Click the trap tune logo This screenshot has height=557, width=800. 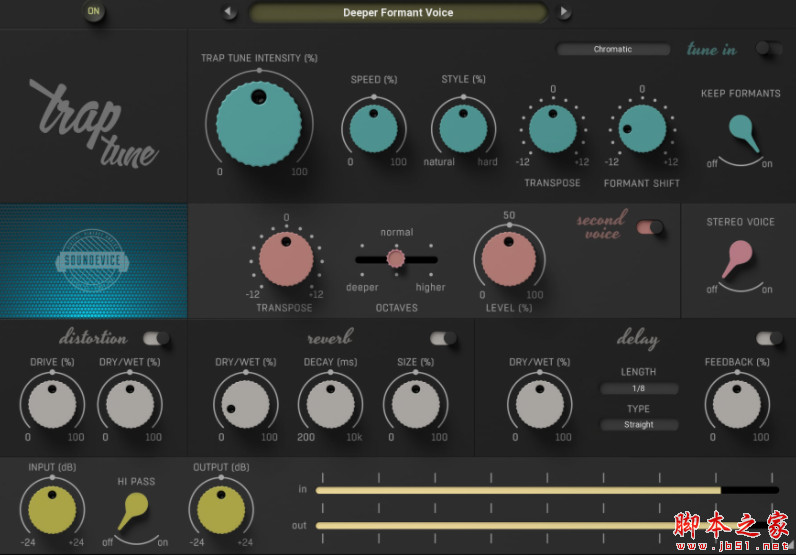tap(93, 124)
